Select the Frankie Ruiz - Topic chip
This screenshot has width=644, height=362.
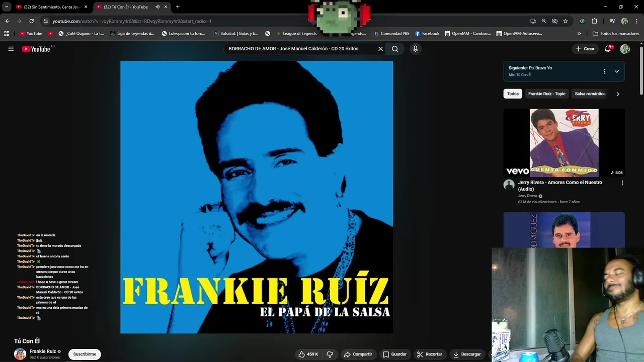point(546,94)
